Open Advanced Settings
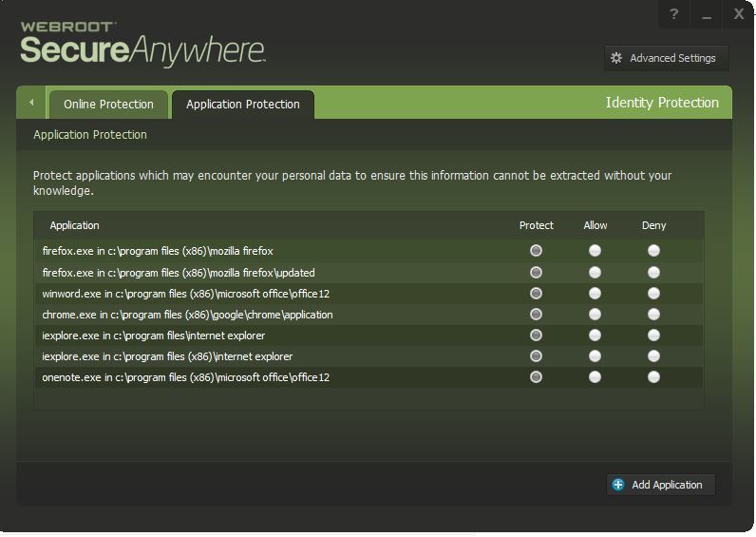Image resolution: width=756 pixels, height=537 pixels. 667,58
